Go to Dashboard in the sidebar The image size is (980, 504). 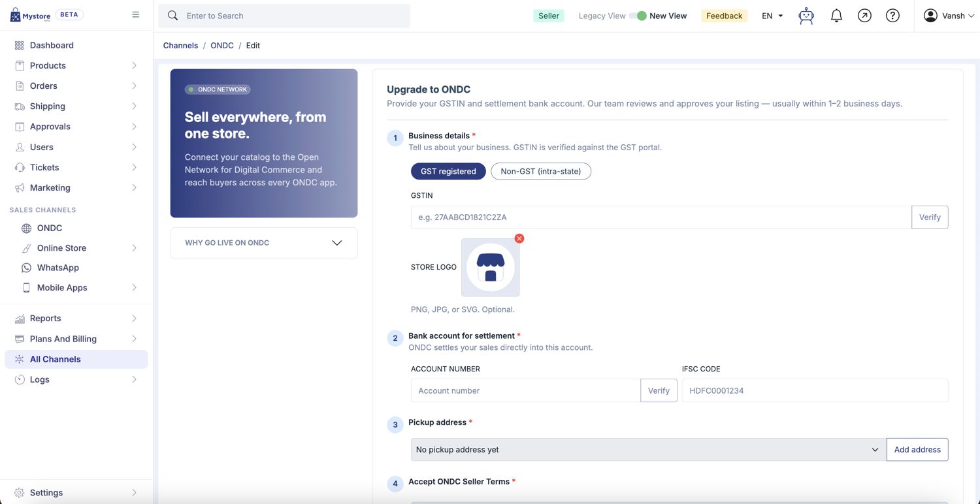click(x=52, y=45)
